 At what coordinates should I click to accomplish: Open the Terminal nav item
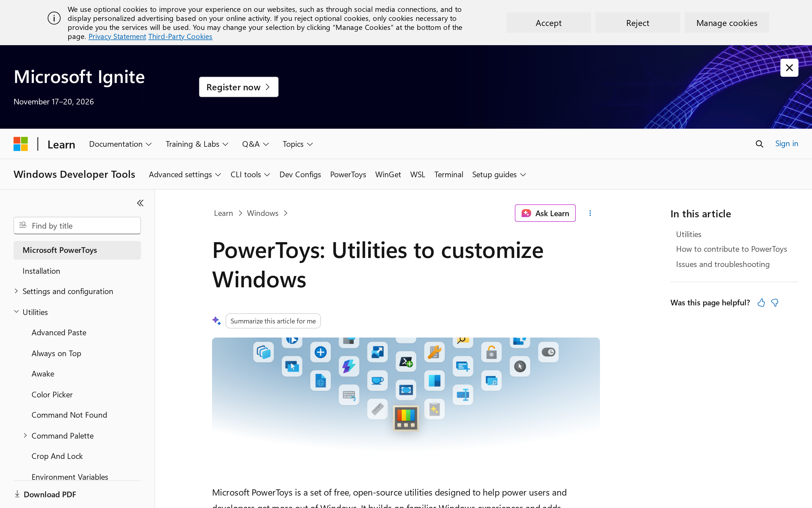point(449,174)
